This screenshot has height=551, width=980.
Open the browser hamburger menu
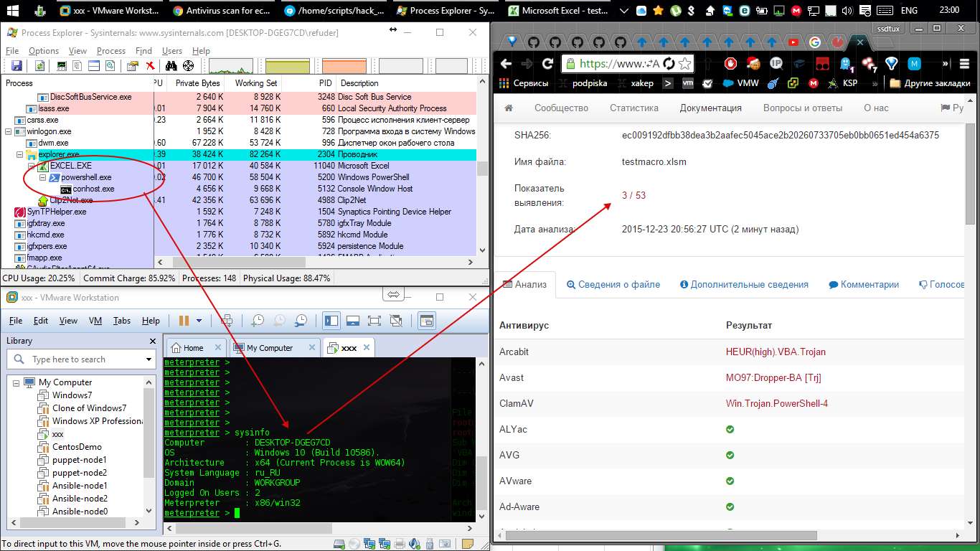click(x=964, y=64)
